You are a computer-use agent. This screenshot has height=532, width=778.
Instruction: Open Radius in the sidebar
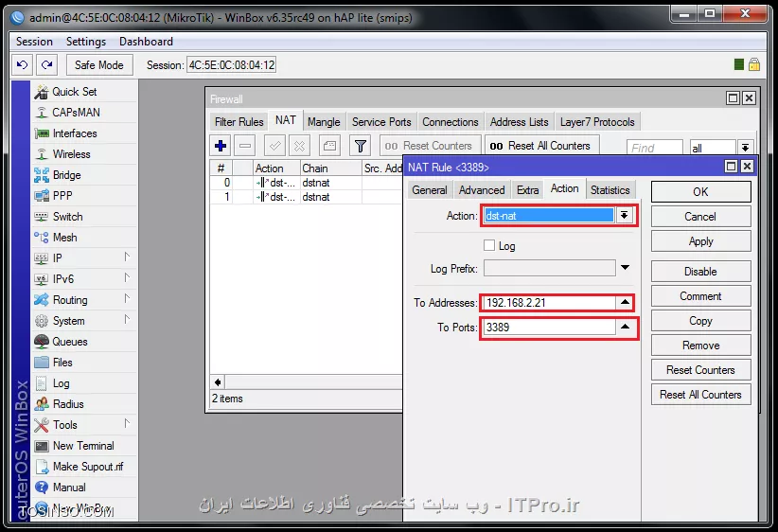[x=68, y=404]
